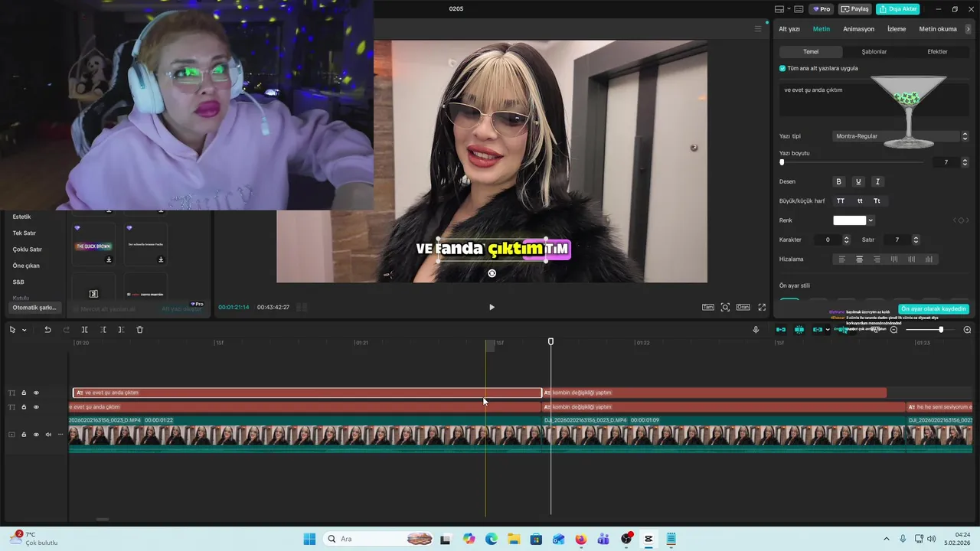Toggle main track magnet

[x=781, y=330]
